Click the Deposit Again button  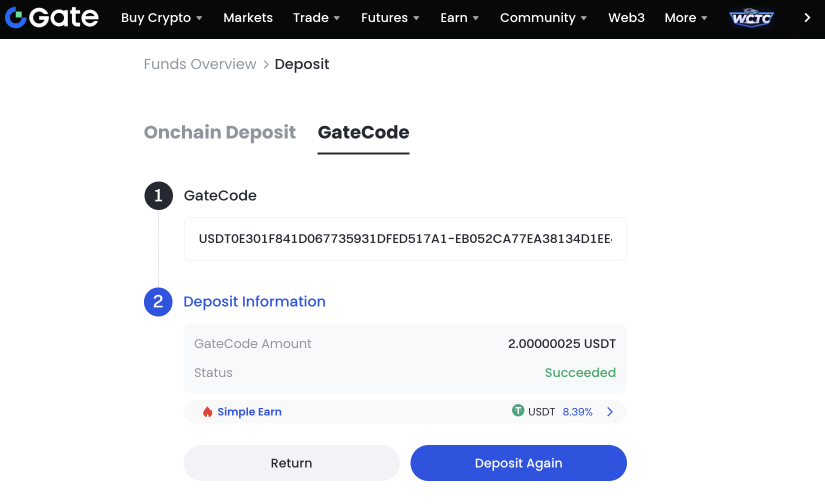click(518, 463)
